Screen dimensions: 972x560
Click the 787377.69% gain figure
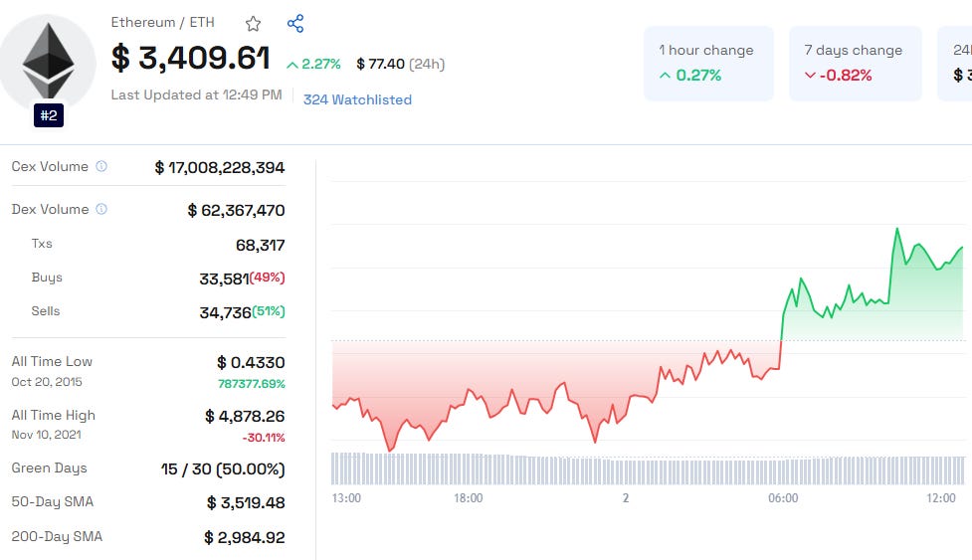[x=252, y=384]
